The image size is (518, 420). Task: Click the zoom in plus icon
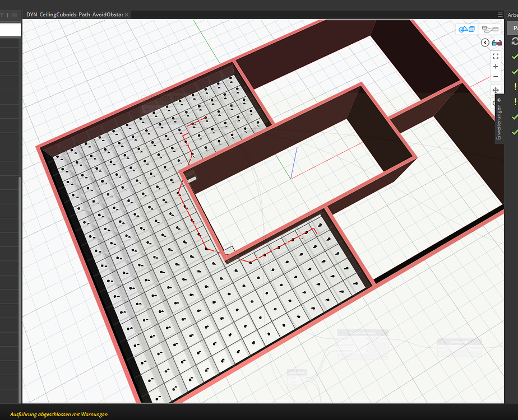click(496, 67)
